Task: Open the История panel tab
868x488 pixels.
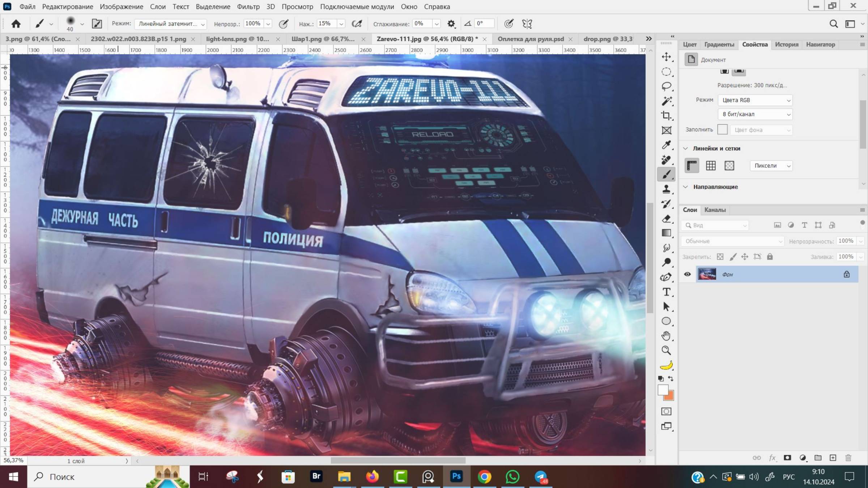Action: (x=786, y=44)
